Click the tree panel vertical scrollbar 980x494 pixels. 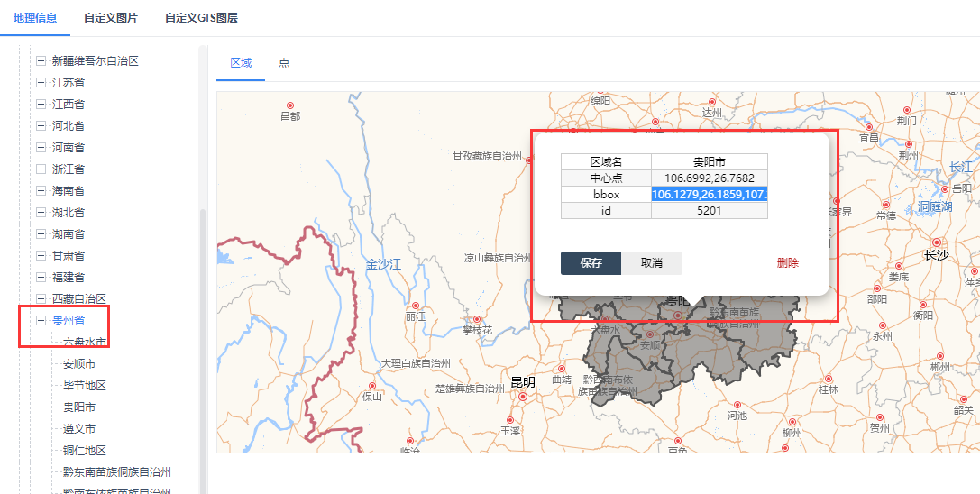(203, 350)
